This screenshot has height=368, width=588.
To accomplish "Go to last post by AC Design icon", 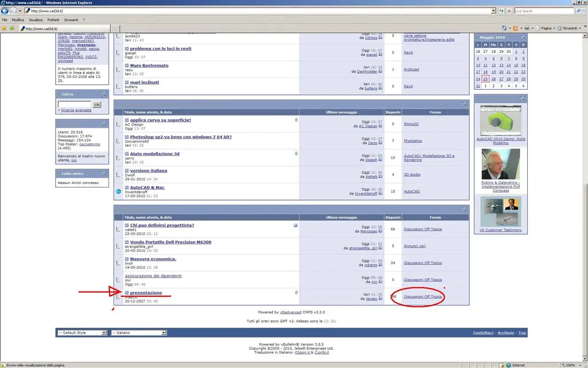I will pyautogui.click(x=380, y=126).
